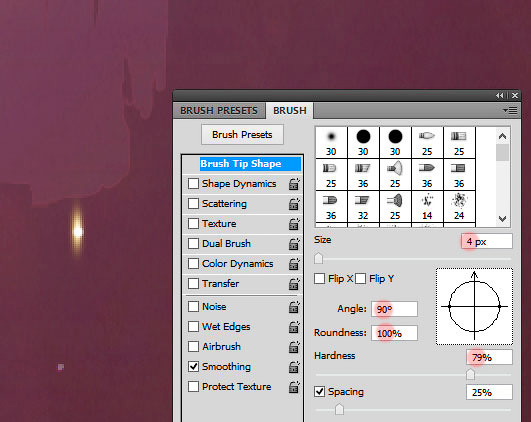
Task: Switch to the BRUSH PRESETS tab
Action: [x=219, y=111]
